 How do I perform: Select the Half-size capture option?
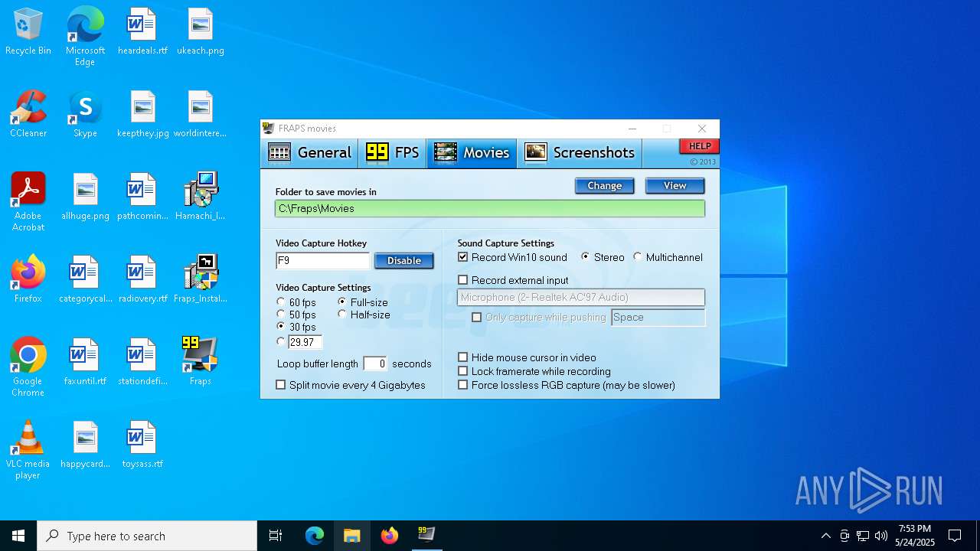tap(342, 315)
